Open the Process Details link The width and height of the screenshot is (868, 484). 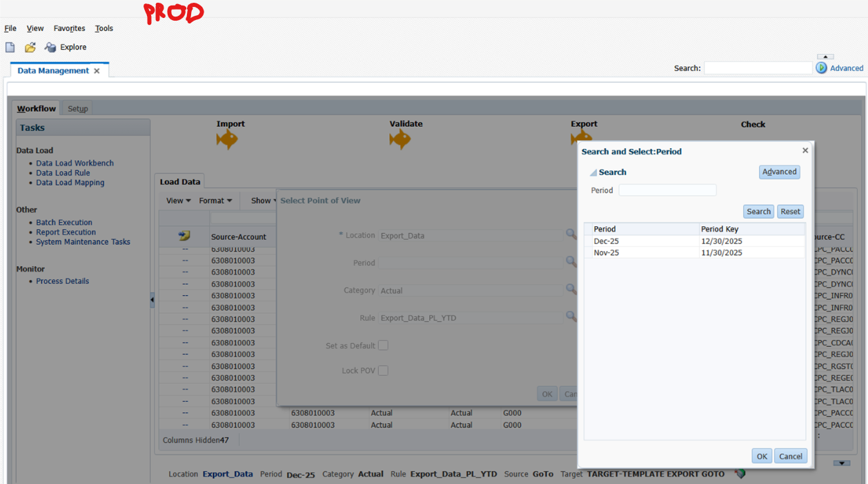point(63,281)
